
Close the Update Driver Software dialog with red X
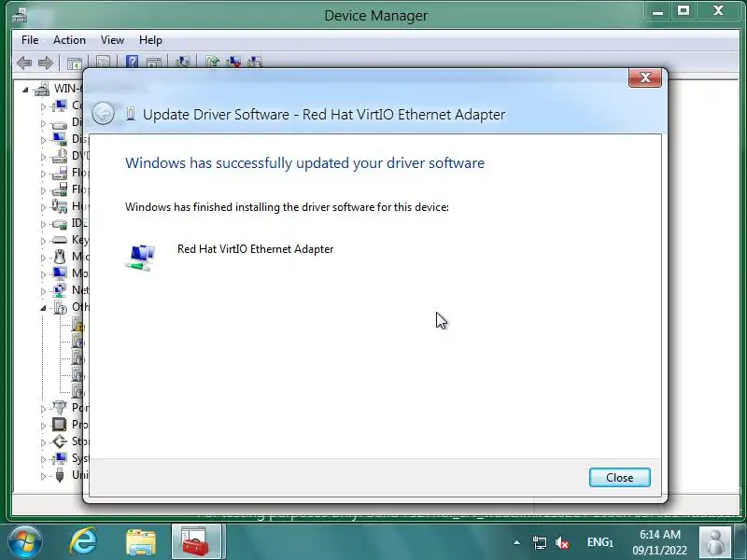click(x=645, y=77)
